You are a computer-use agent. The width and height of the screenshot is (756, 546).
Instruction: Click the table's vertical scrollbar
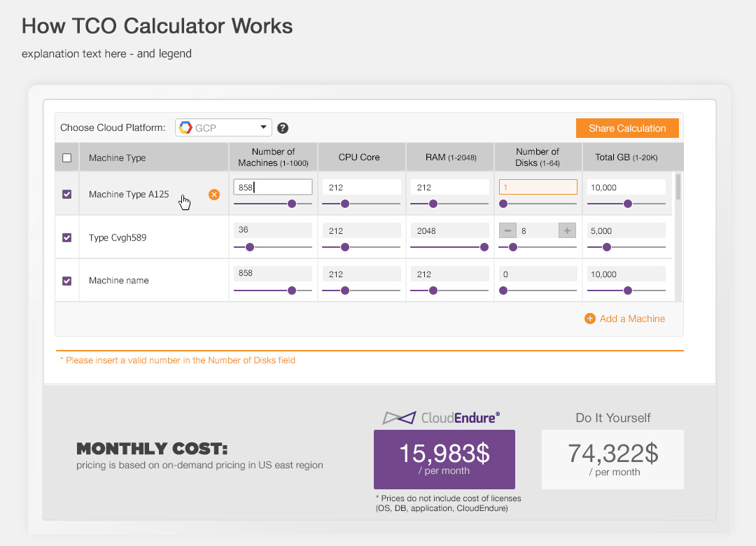(678, 188)
